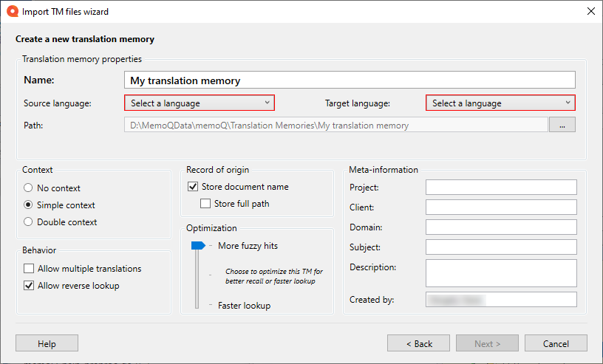Cancel the import wizard
Image resolution: width=603 pixels, height=364 pixels.
coord(556,343)
